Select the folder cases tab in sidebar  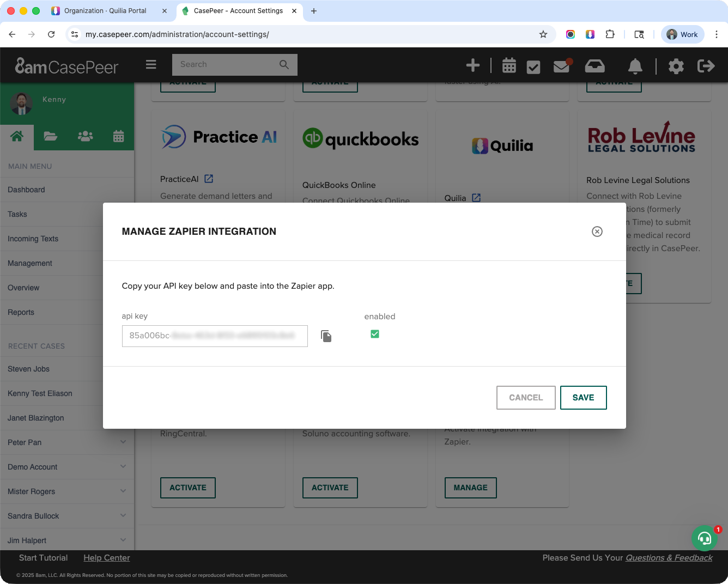tap(51, 136)
